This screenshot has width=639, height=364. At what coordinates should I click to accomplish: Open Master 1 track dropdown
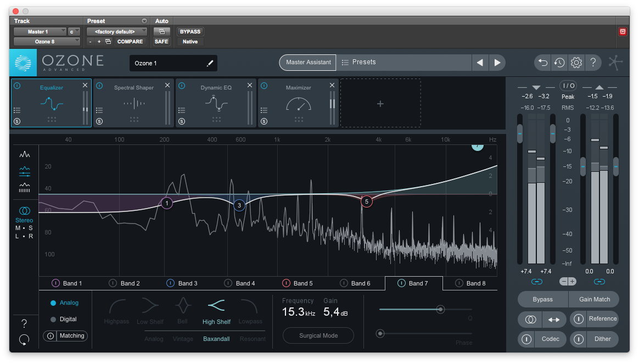[x=40, y=32]
